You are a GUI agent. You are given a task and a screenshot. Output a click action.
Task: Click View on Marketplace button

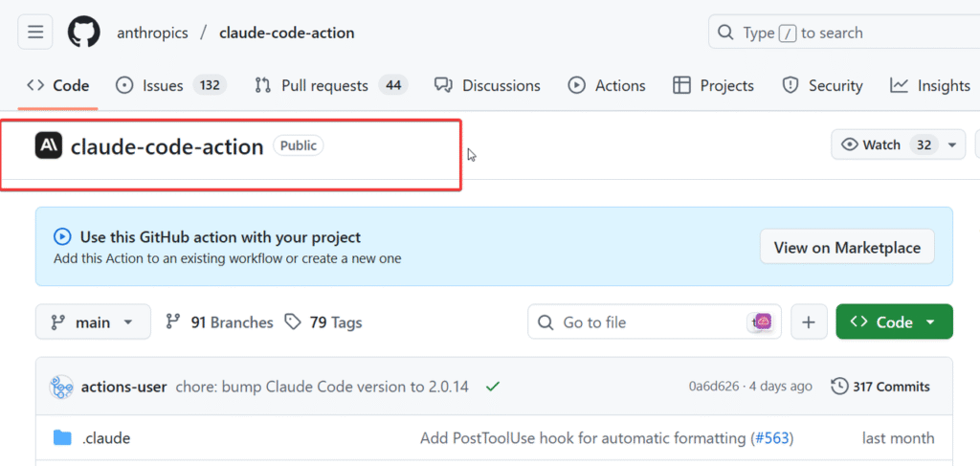pyautogui.click(x=847, y=247)
